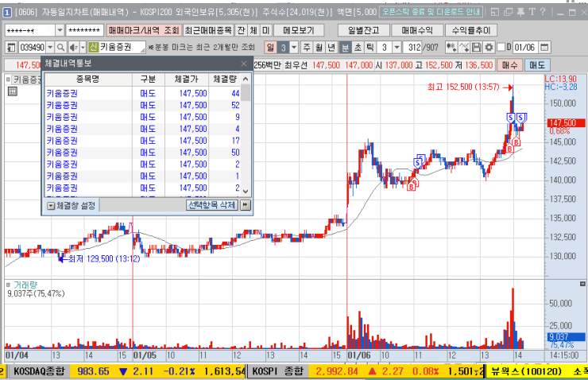
Task: Open 메모보기 button
Action: click(299, 30)
